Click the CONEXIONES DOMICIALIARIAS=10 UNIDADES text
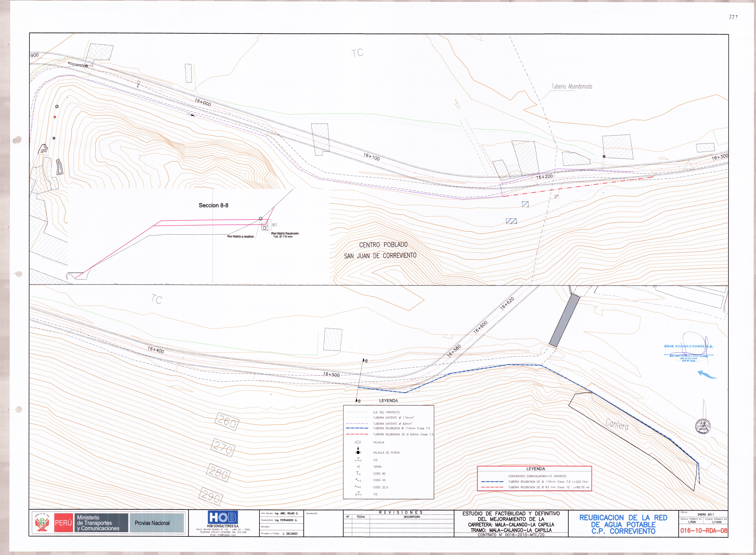The image size is (756, 555). (537, 476)
